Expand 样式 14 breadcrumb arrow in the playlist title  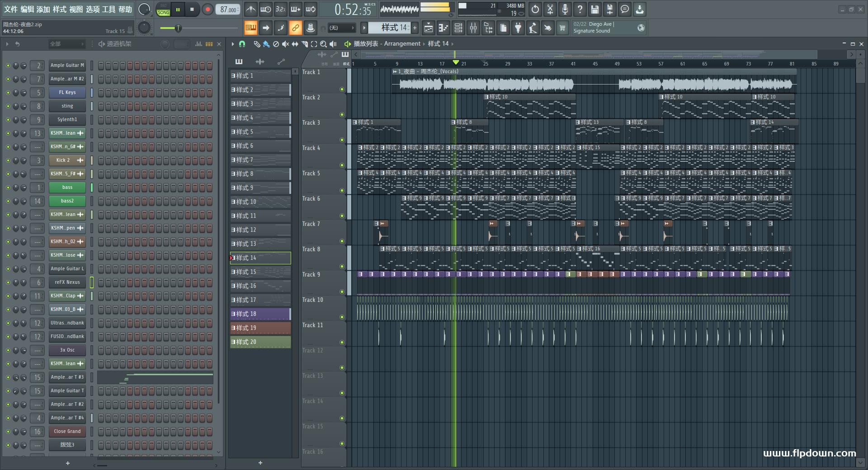[x=452, y=44]
